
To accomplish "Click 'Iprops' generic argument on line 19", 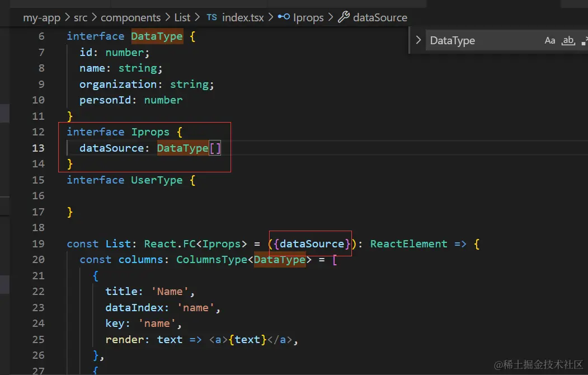I will pyautogui.click(x=222, y=244).
